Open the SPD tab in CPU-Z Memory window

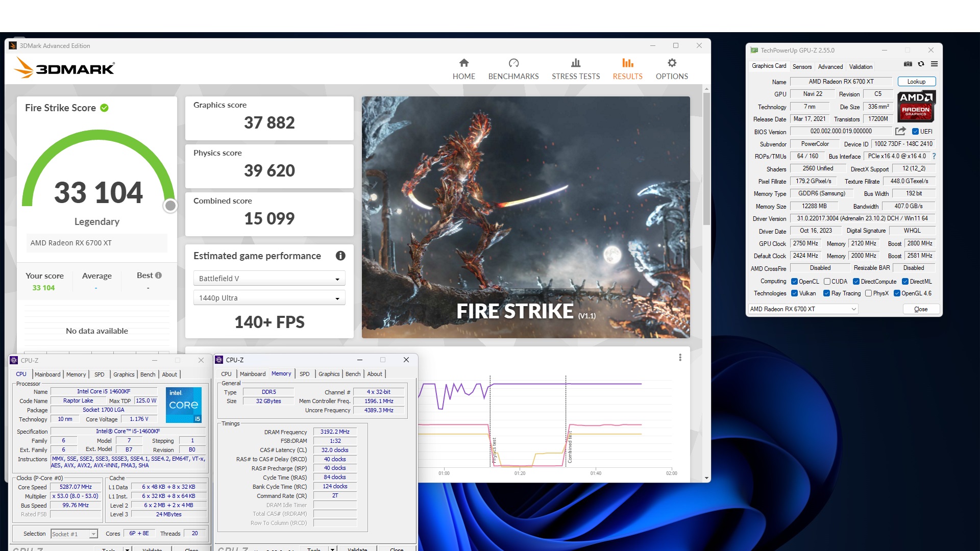305,374
